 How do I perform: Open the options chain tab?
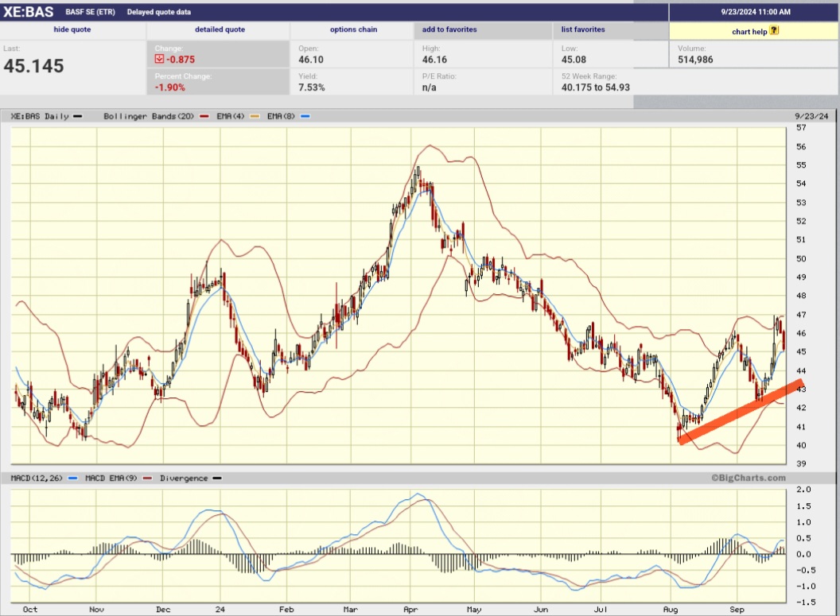[352, 29]
